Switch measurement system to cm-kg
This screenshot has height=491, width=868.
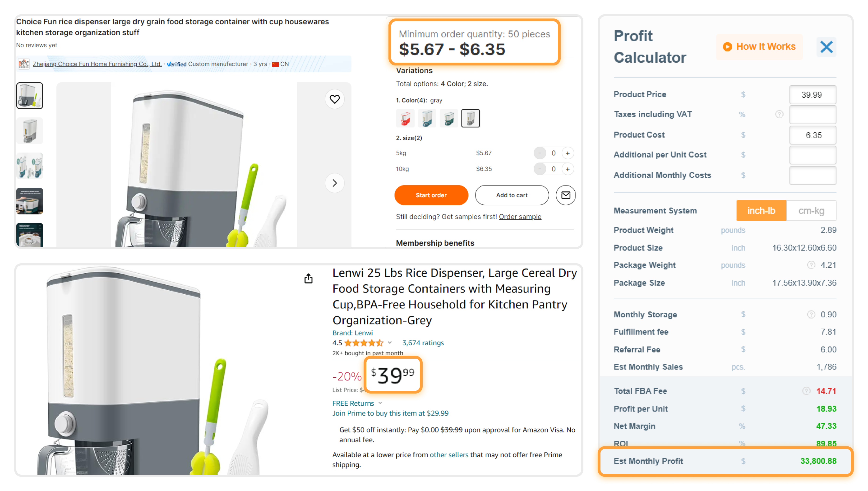point(811,210)
